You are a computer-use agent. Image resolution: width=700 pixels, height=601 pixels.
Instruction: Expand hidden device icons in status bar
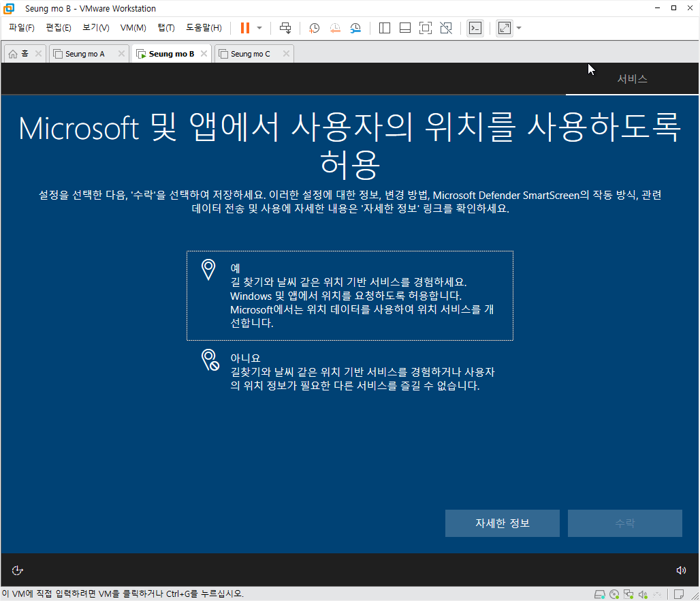[657, 594]
